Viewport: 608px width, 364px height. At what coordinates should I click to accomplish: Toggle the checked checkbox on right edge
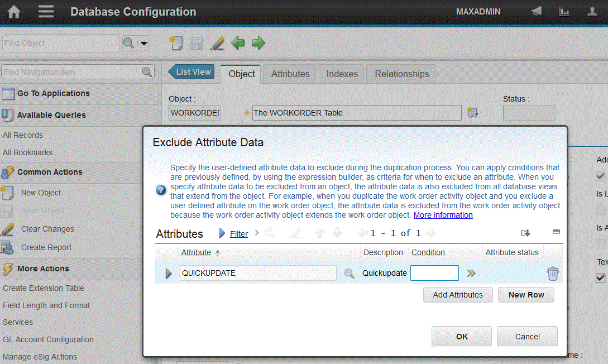tap(601, 277)
